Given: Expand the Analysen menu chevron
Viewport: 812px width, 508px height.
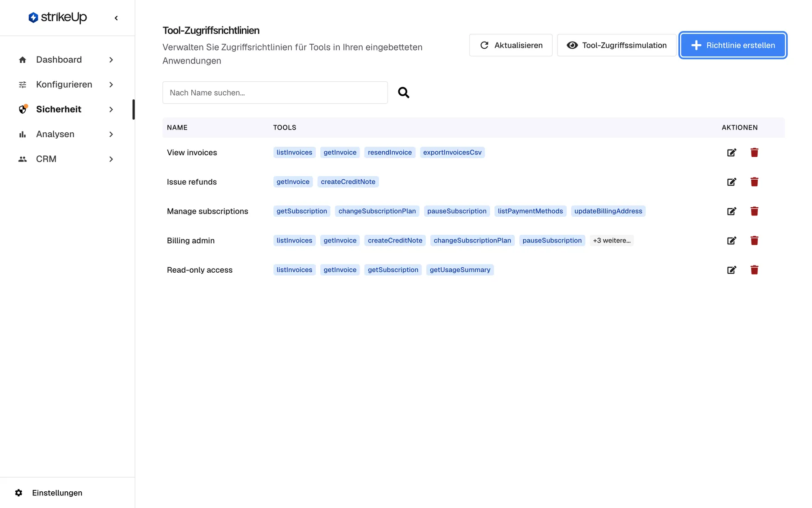Looking at the screenshot, I should coord(111,134).
